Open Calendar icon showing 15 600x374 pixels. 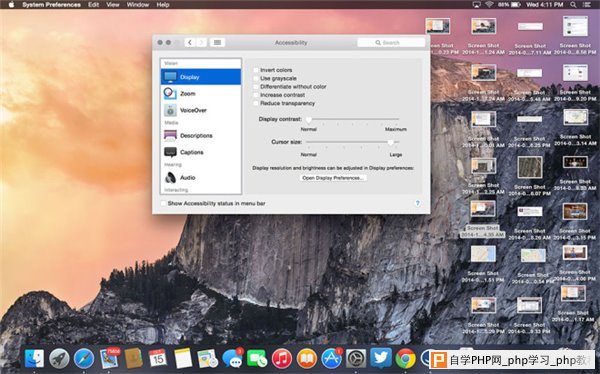(x=158, y=359)
